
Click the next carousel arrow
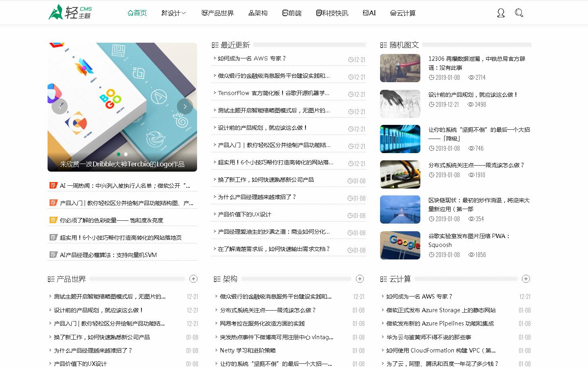[x=185, y=106]
